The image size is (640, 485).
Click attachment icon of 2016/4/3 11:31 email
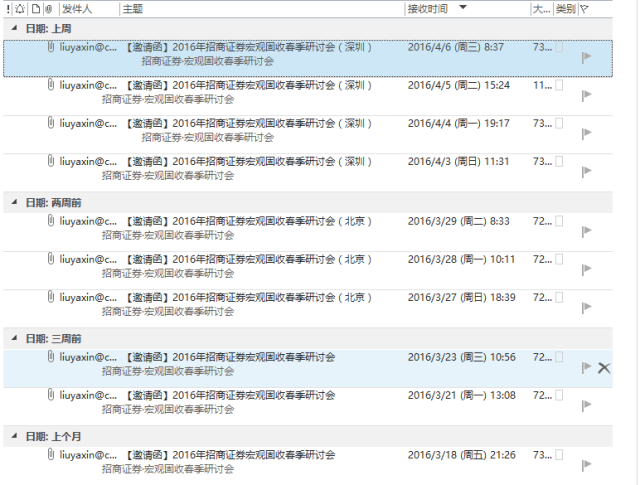click(x=51, y=161)
